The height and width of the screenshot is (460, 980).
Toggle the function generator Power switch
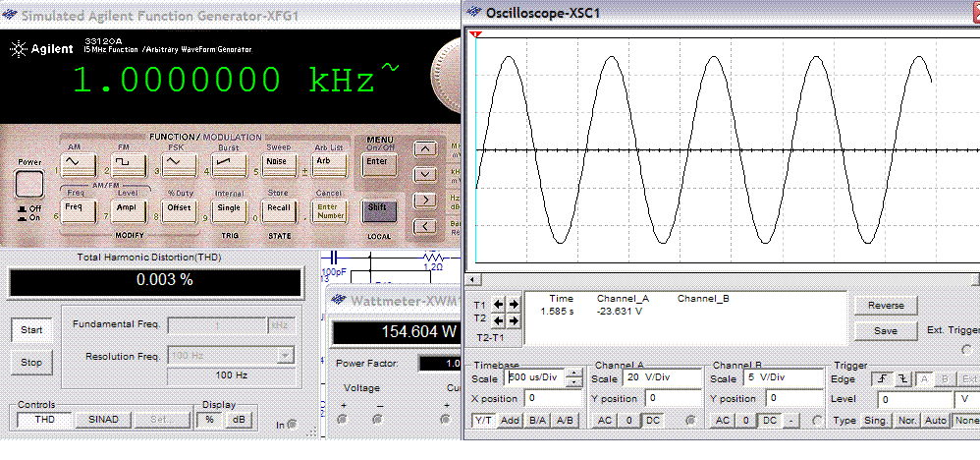point(29,184)
